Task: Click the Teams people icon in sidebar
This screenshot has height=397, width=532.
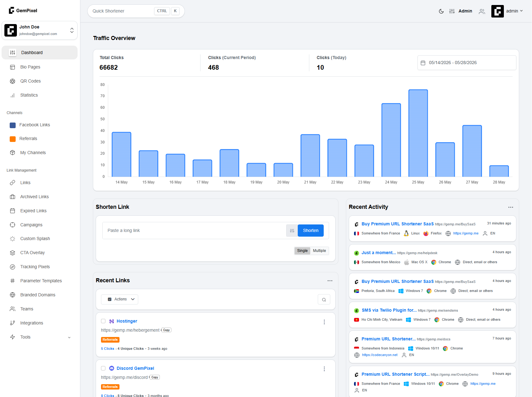Action: (13, 309)
